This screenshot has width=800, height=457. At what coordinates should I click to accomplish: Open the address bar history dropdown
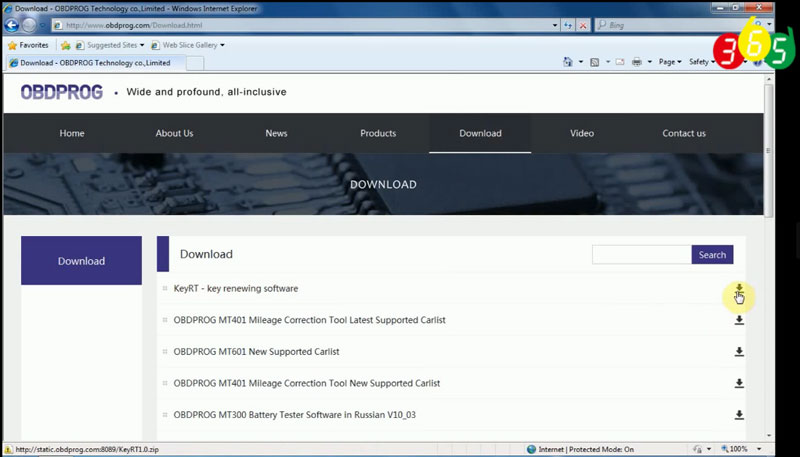[555, 25]
